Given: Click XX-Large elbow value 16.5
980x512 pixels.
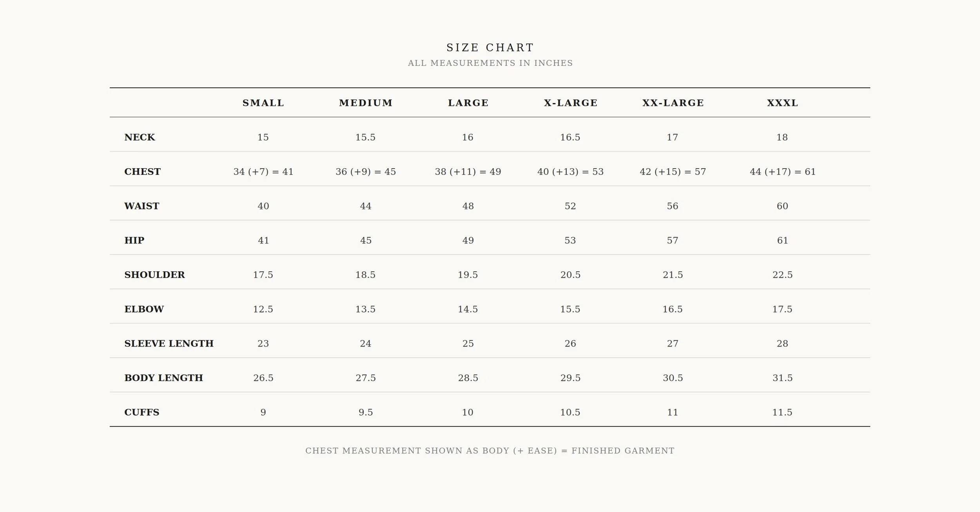Looking at the screenshot, I should (x=673, y=309).
